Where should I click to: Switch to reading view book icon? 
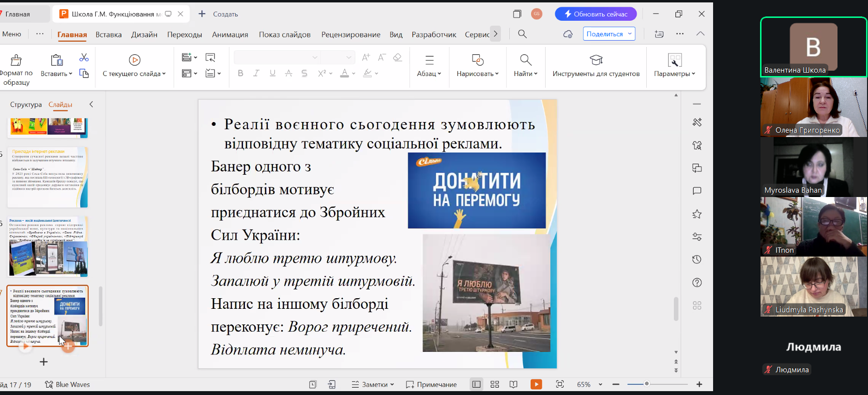(513, 384)
